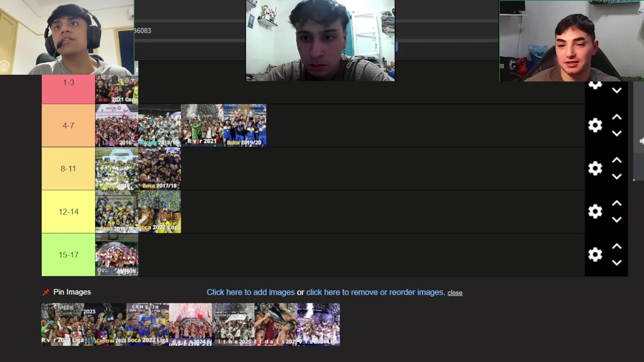Open settings gear for the 8-11 tier
This screenshot has height=362, width=644.
point(595,168)
